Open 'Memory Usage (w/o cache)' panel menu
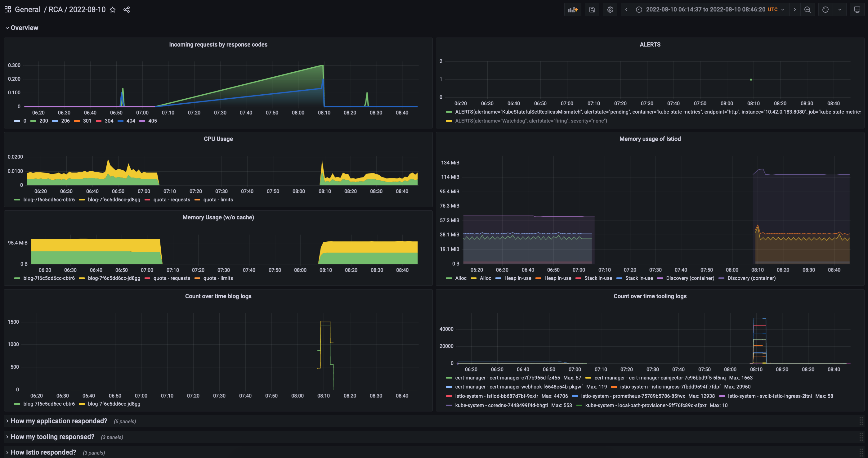 218,218
